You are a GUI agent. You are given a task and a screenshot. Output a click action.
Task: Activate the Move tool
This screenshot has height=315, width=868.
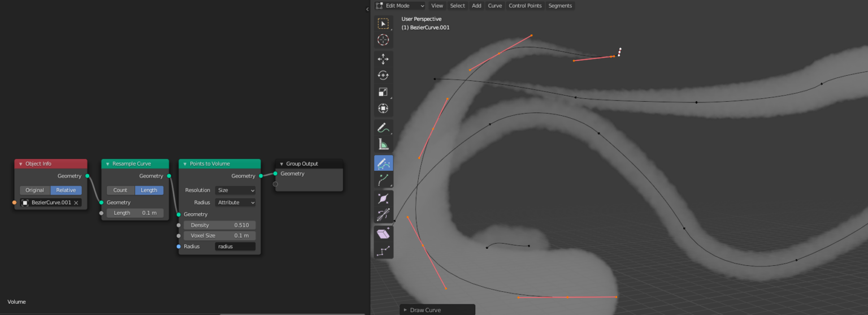click(383, 59)
